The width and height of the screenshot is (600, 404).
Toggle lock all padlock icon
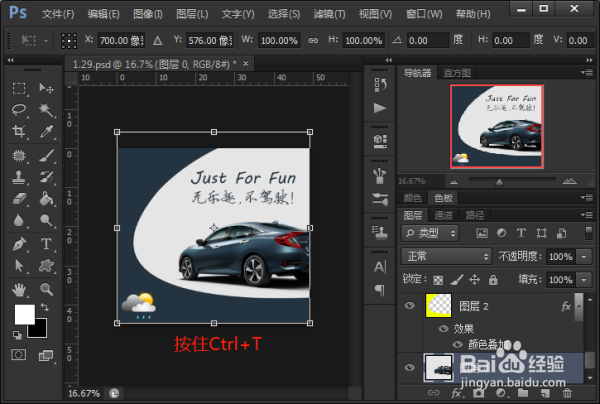[x=493, y=280]
